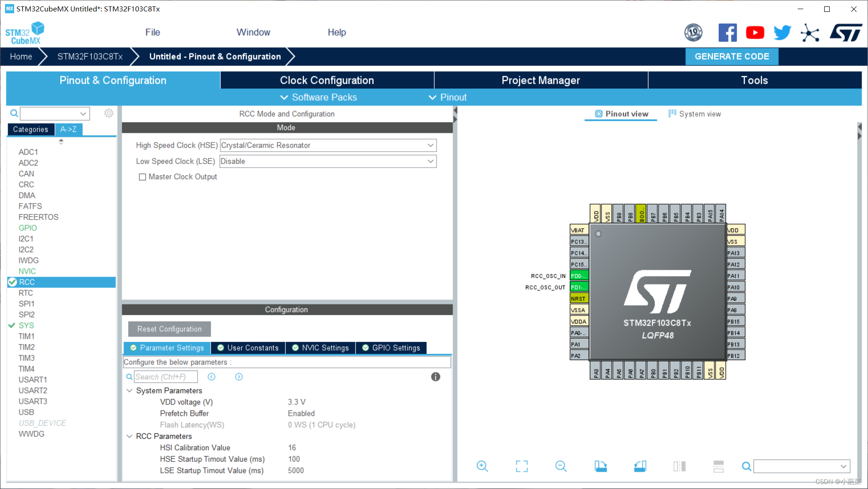Open the Help menu
Screen dimensions: 868x489
[x=337, y=32]
